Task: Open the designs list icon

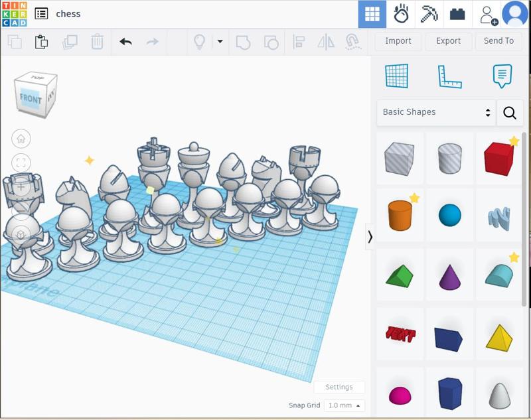Action: click(x=41, y=14)
